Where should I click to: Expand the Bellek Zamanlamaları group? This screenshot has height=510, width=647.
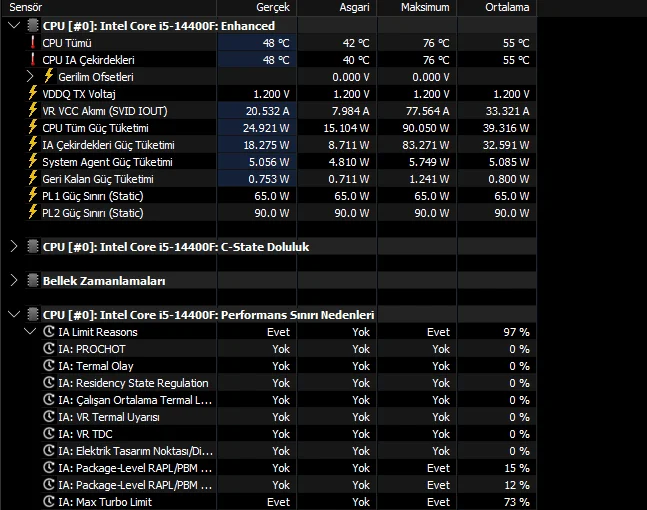(x=14, y=281)
